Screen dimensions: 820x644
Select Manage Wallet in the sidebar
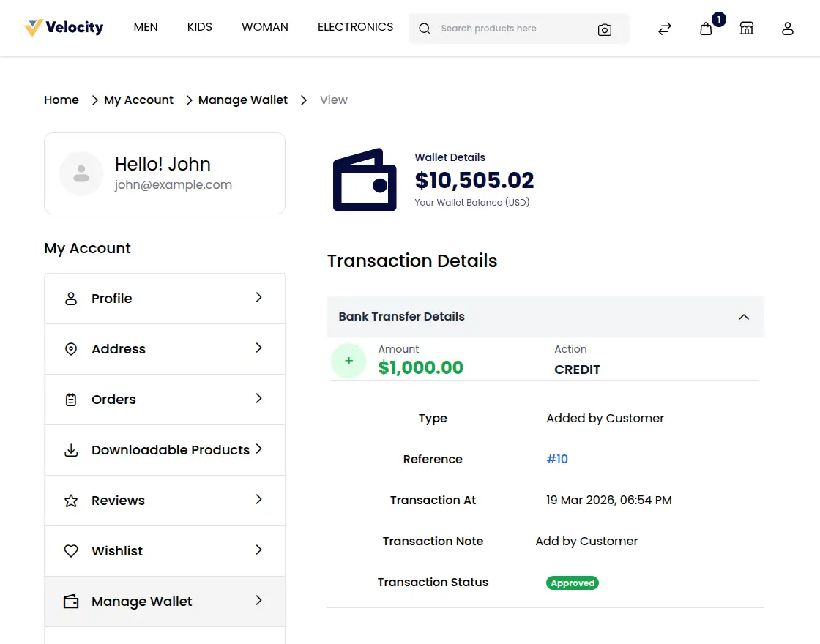tap(141, 602)
